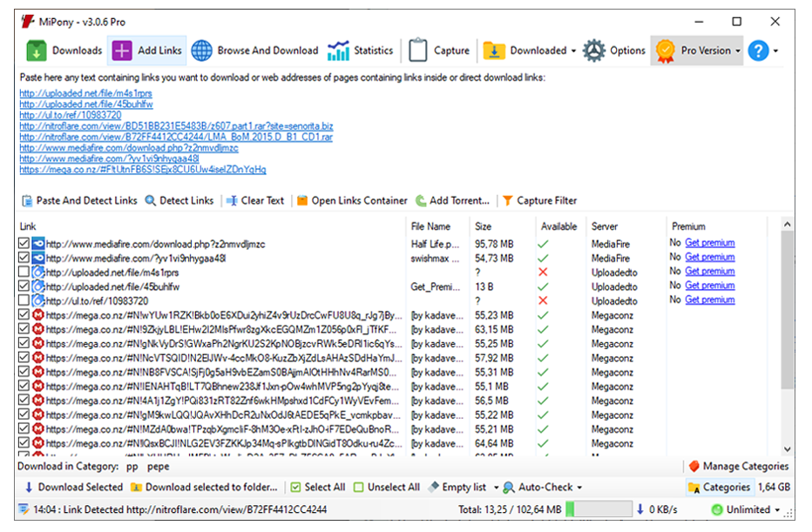Viewport: 812px width, 532px height.
Task: Sort list by Server column header
Action: pos(605,226)
